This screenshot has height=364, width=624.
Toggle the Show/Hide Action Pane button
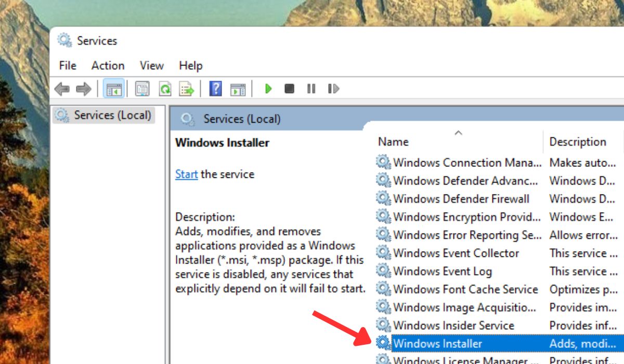[x=238, y=88]
